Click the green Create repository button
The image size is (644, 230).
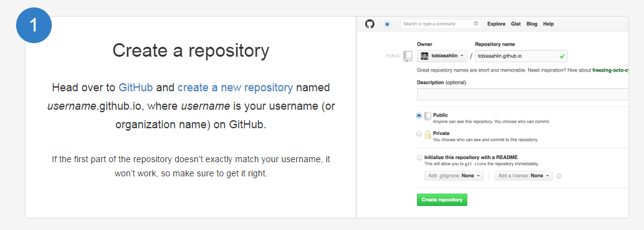coord(442,200)
